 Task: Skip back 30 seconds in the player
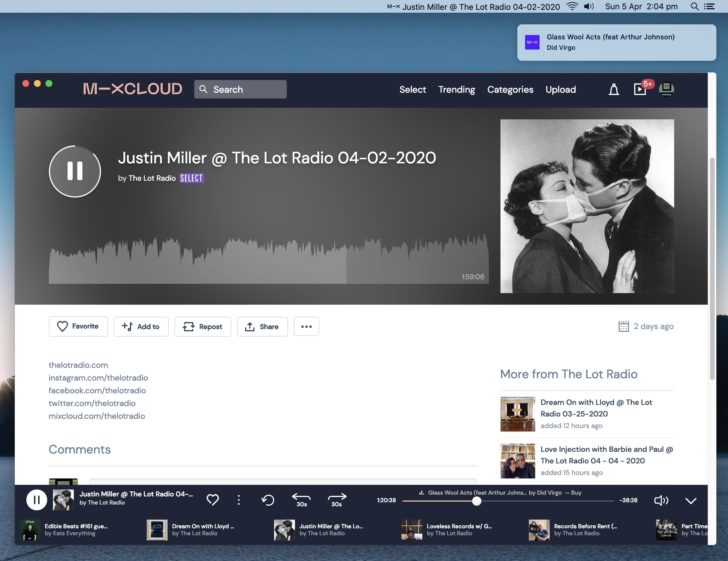[301, 500]
